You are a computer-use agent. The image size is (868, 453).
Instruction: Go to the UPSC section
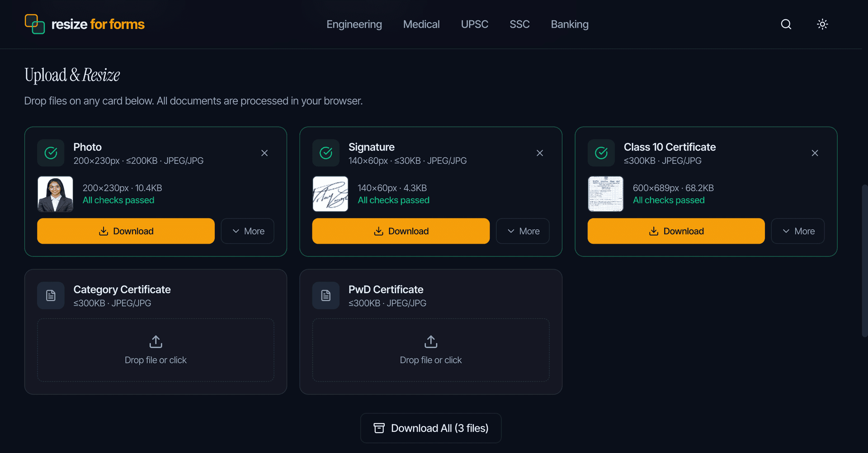474,24
